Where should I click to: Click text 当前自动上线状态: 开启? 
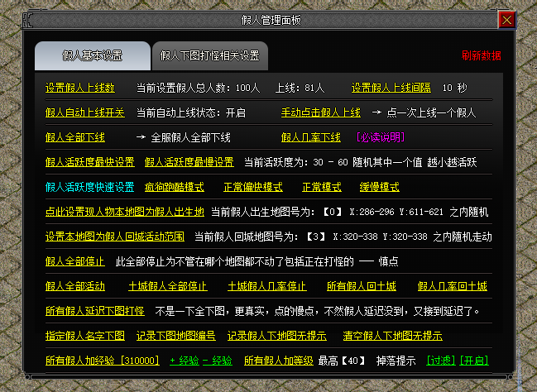(x=191, y=112)
